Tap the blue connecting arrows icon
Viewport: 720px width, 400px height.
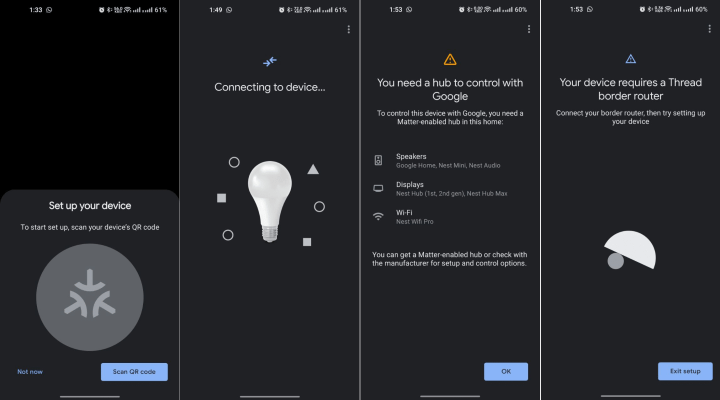(270, 61)
